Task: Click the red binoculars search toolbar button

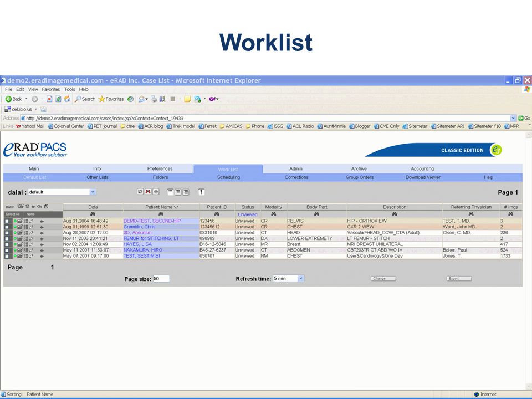Action: click(148, 192)
